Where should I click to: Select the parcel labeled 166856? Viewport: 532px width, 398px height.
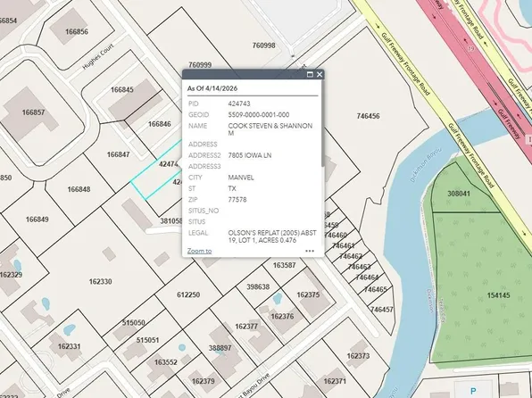pyautogui.click(x=77, y=31)
